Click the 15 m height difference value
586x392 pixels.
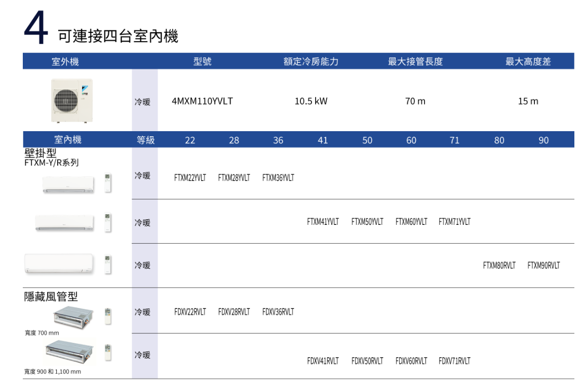click(528, 101)
